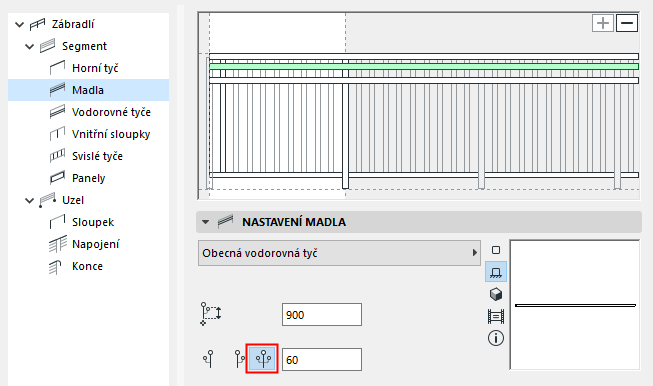
Task: Collapse the Uzel tree node
Action: coord(30,200)
